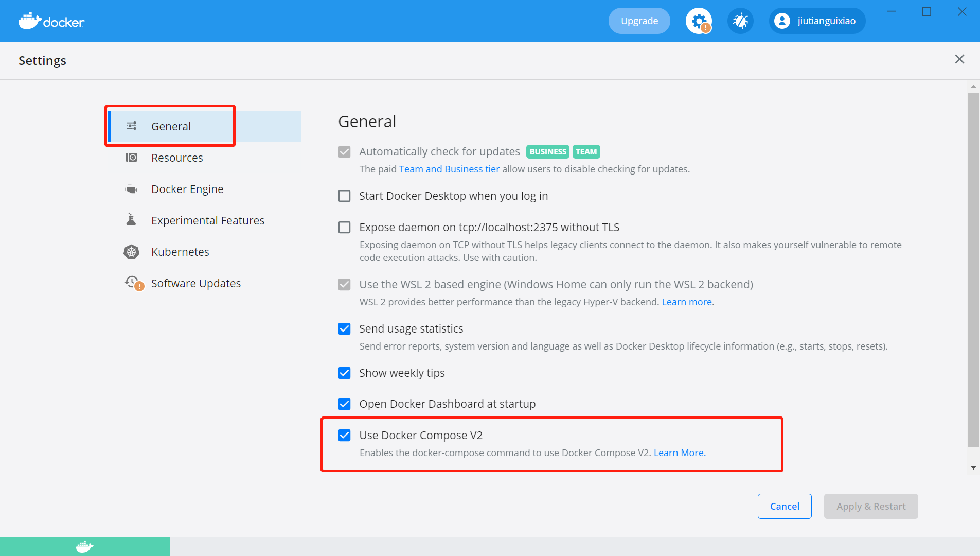Uncheck Show weekly tips
Screen dimensions: 980x556
[x=345, y=373]
